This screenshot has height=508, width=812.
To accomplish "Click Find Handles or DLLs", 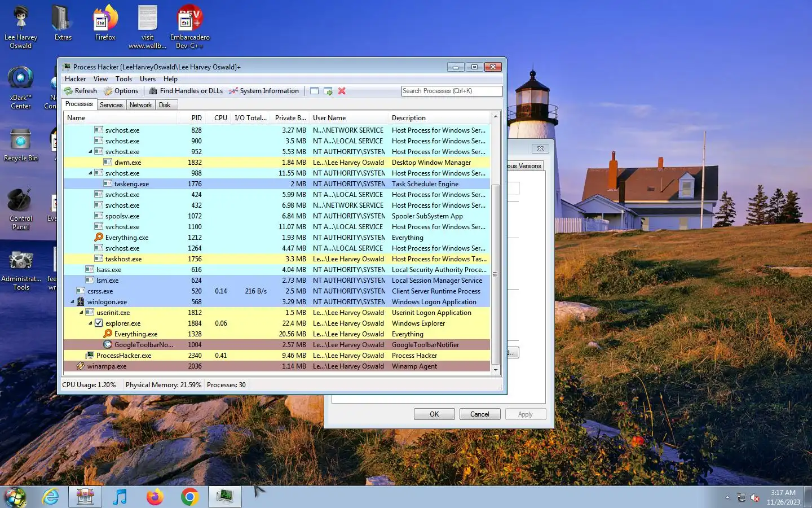I will pyautogui.click(x=186, y=91).
